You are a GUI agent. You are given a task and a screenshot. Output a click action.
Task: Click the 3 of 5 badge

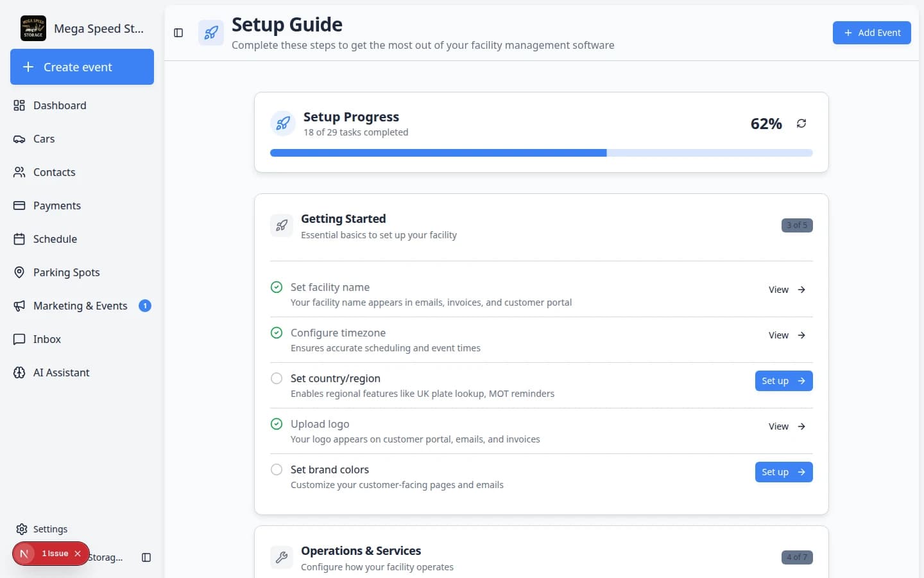tap(797, 225)
